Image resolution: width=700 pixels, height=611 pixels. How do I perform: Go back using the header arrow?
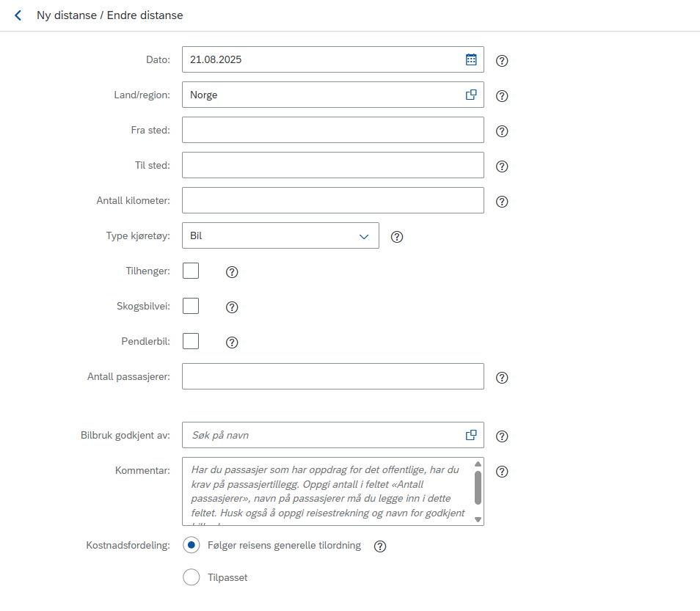[18, 15]
